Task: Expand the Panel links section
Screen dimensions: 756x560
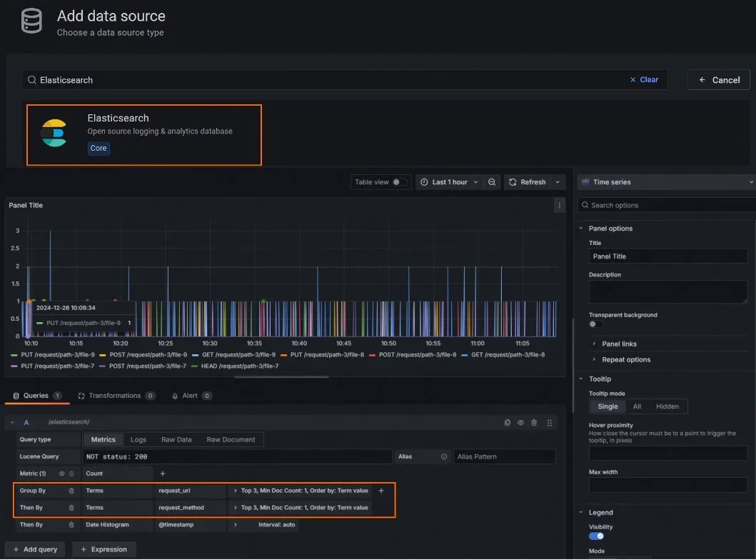Action: click(x=619, y=344)
